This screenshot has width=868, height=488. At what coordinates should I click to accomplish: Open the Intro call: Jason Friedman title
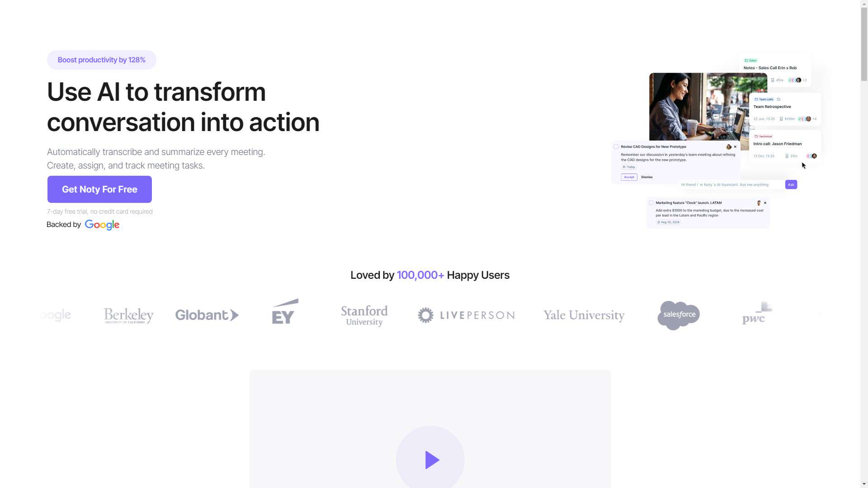coord(778,144)
